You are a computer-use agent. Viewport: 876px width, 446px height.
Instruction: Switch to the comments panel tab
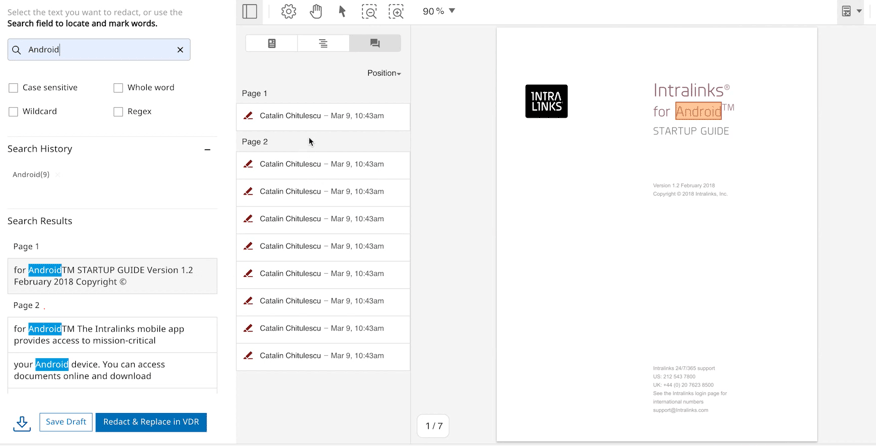pos(375,43)
